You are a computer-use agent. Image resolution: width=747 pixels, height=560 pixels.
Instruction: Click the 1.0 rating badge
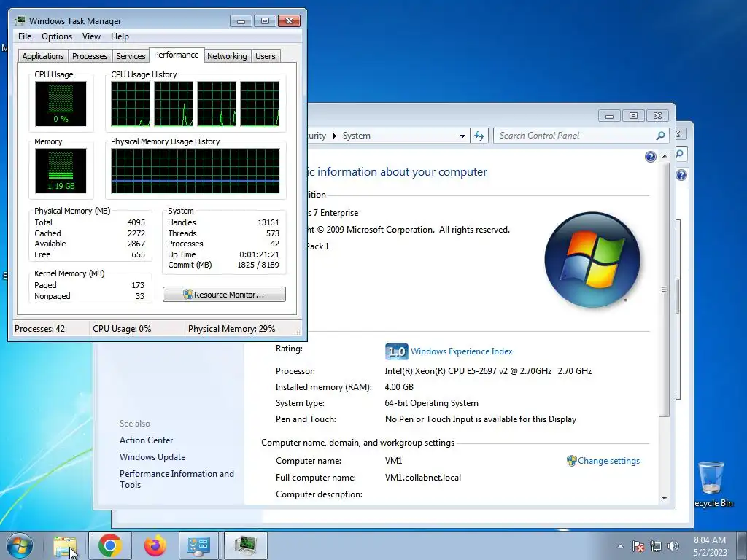(x=396, y=351)
